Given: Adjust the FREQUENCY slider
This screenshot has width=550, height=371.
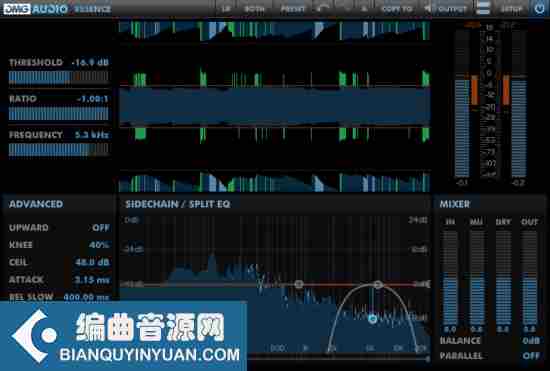Looking at the screenshot, I should [x=59, y=150].
